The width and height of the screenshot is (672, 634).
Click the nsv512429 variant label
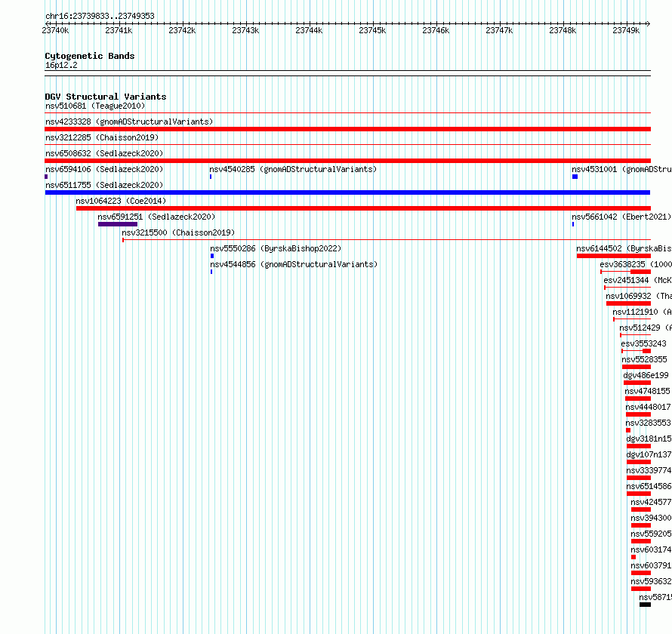[x=646, y=328]
